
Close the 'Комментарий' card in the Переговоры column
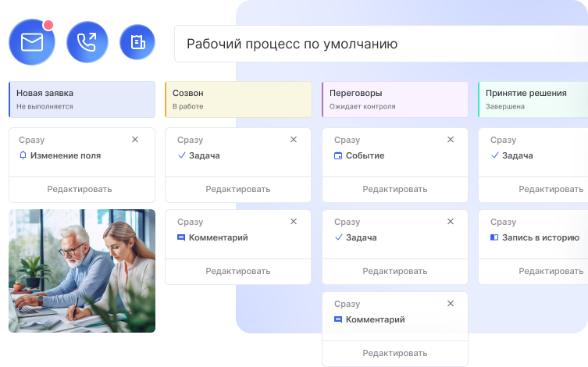(x=451, y=303)
